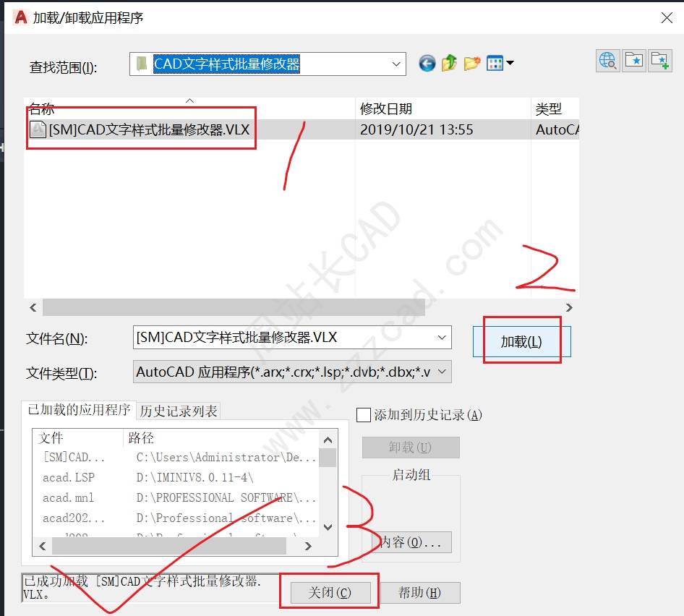Switch to 历史记录列表 tab
The image size is (684, 616).
tap(179, 411)
